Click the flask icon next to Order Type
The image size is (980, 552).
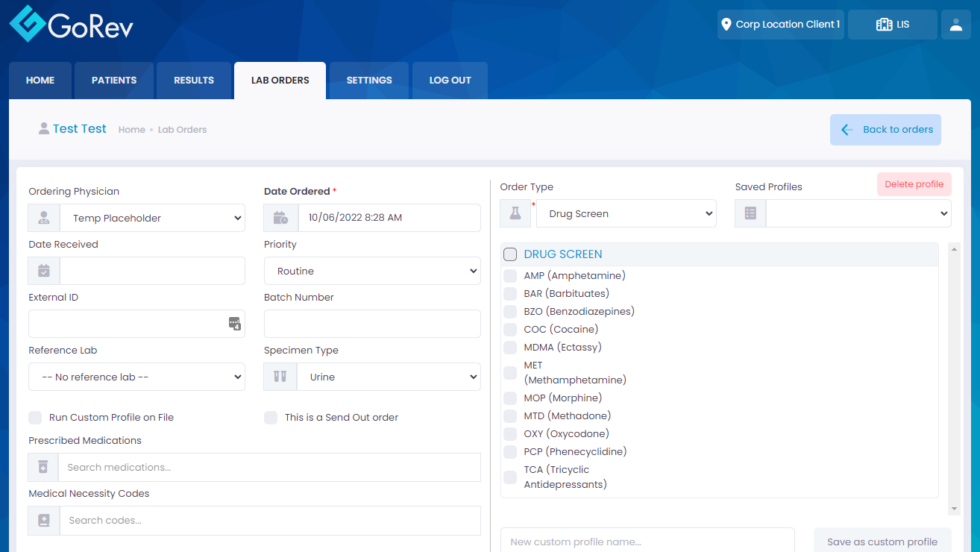[515, 213]
